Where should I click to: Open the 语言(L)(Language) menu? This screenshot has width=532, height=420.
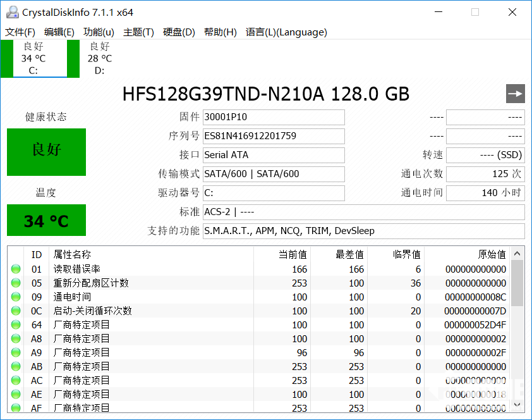point(286,32)
